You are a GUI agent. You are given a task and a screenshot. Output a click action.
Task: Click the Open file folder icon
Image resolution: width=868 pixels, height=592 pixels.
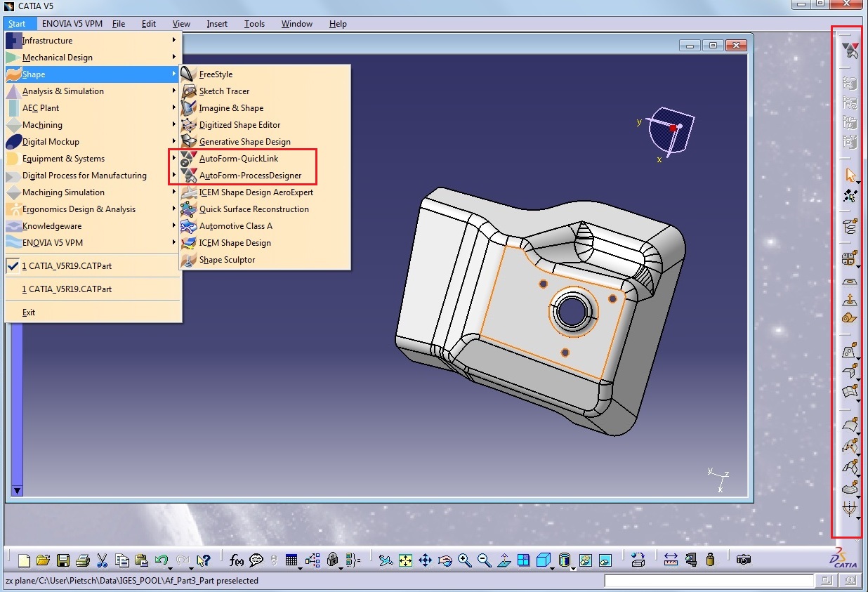tap(44, 560)
